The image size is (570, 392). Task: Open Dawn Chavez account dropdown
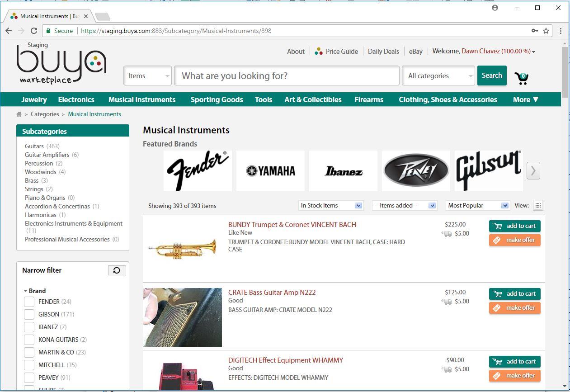498,51
